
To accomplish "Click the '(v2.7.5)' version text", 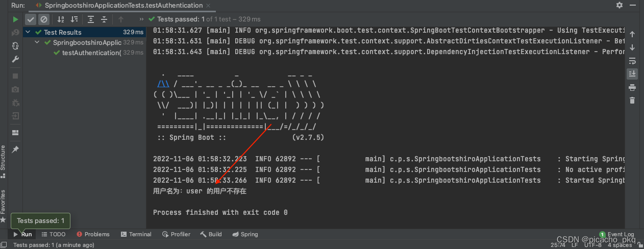I will [308, 137].
